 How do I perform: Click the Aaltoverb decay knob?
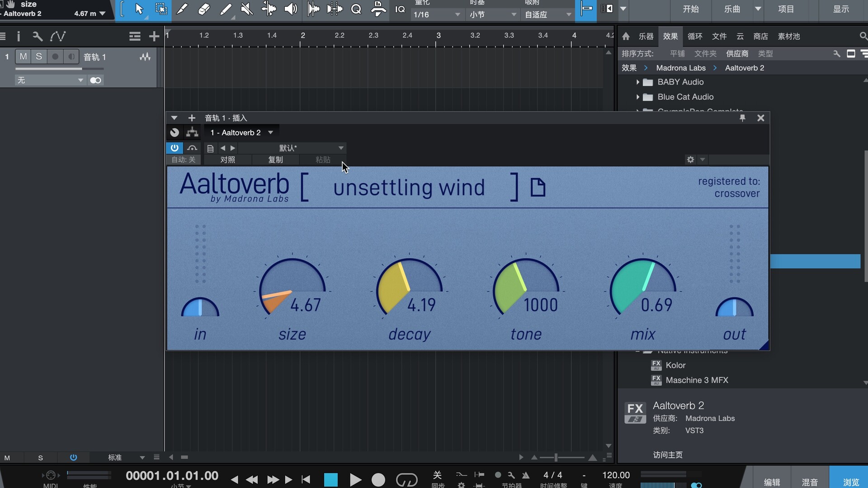[x=409, y=287]
